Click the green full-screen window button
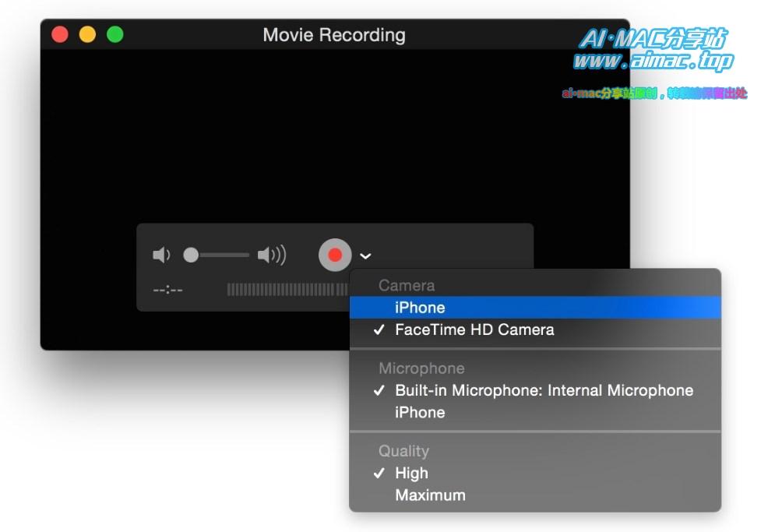This screenshot has width=775, height=532. 115,34
